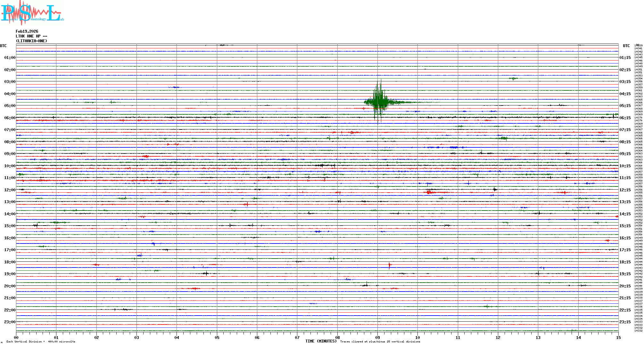Viewport: 644px width, 346px height.
Task: Click the minute 09 tick label at bottom
Action: point(377,338)
